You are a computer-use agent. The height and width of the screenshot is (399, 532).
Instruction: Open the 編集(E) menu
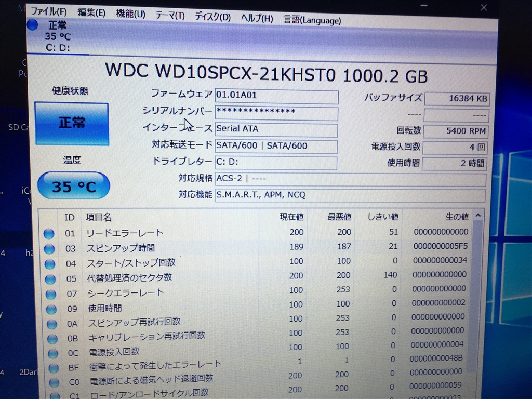tap(91, 13)
